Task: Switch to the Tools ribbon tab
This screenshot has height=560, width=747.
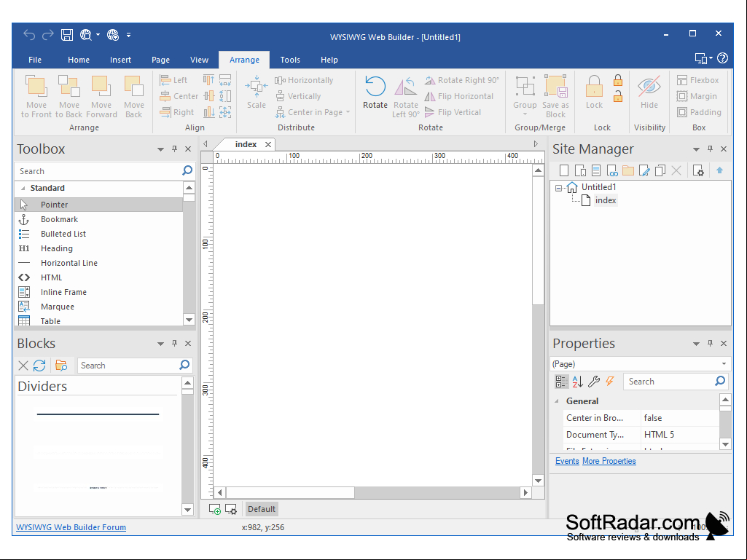Action: coord(290,60)
